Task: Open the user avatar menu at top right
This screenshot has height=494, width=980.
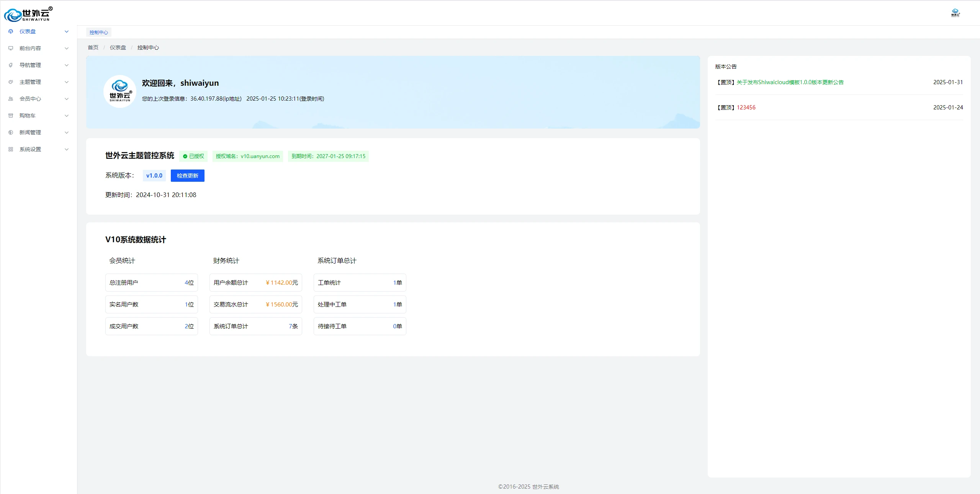Action: pos(955,13)
